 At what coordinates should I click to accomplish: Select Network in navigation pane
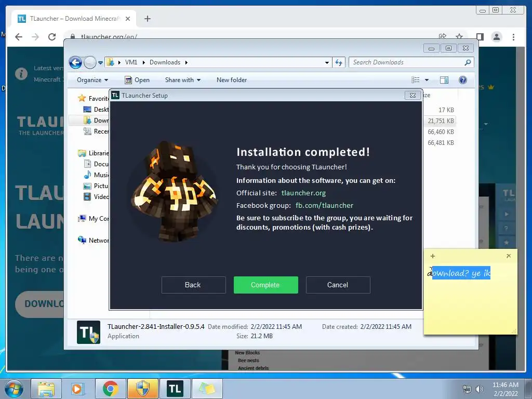point(94,240)
